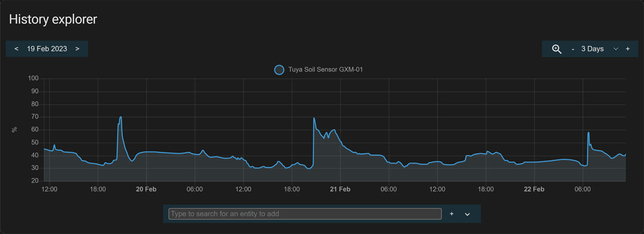
Task: Click the 70% moisture peak before 20 Feb
Action: point(120,117)
